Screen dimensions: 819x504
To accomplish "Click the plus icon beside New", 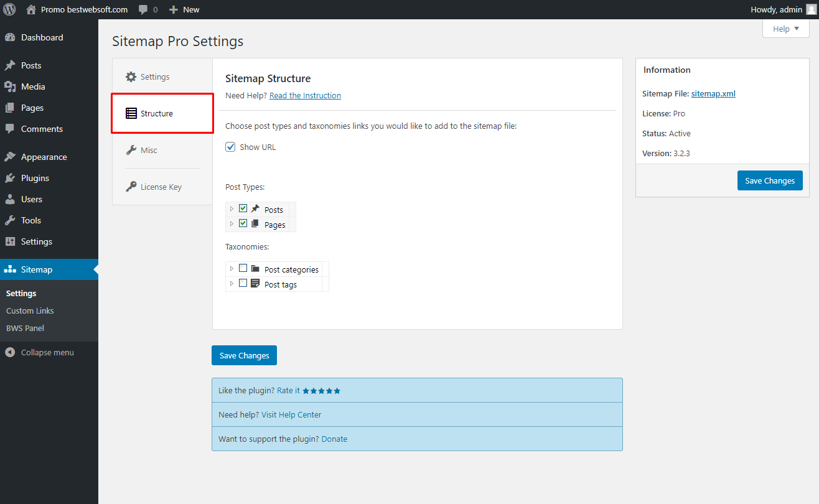I will tap(174, 9).
